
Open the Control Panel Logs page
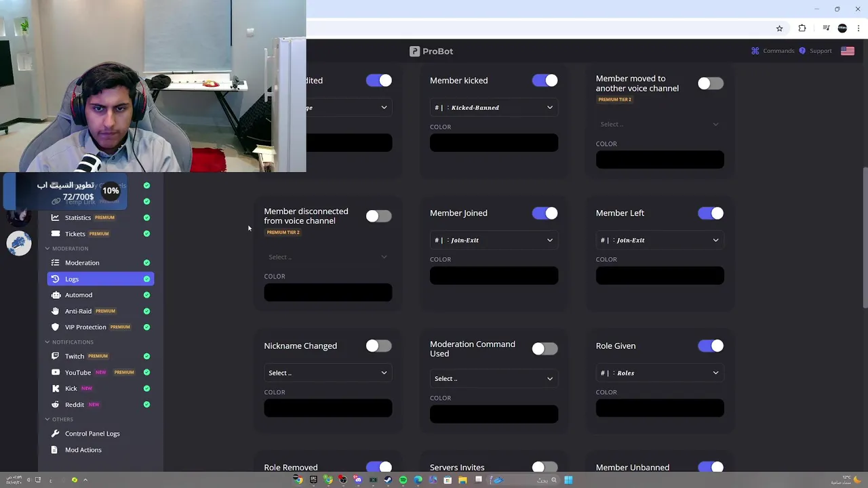tap(100, 434)
